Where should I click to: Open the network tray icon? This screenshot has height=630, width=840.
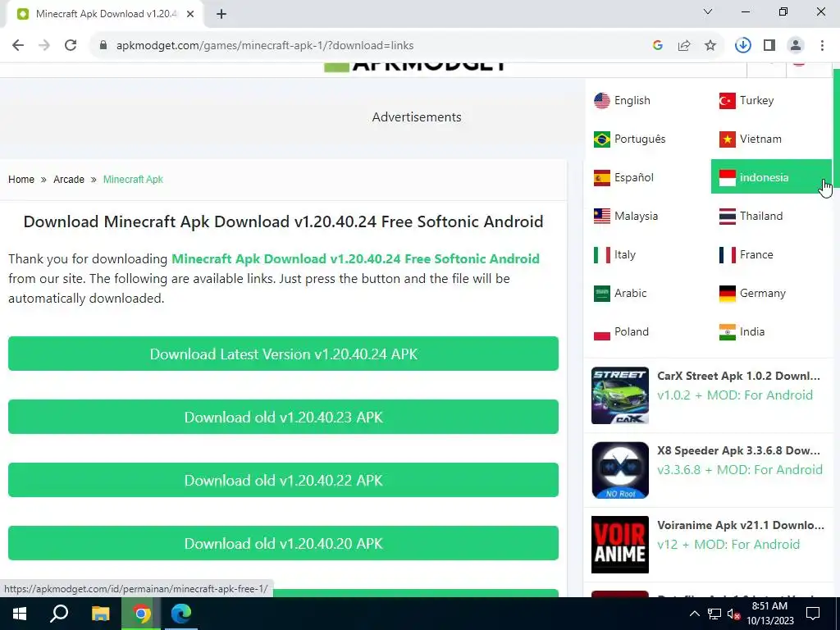click(714, 614)
